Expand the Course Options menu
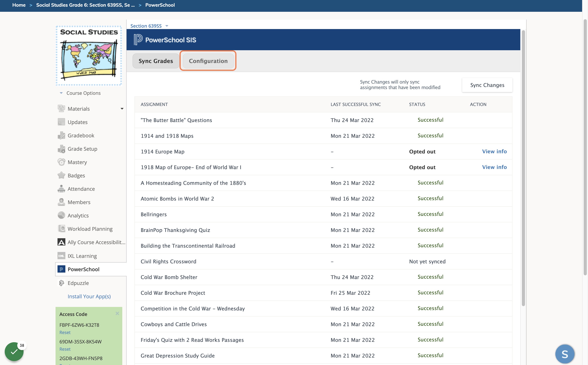588x365 pixels. (x=80, y=93)
